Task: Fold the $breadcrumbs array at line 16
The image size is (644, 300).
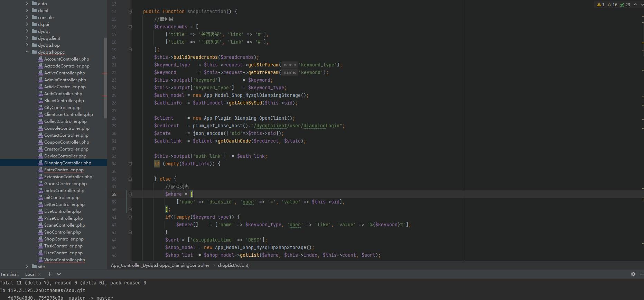Action: (130, 27)
